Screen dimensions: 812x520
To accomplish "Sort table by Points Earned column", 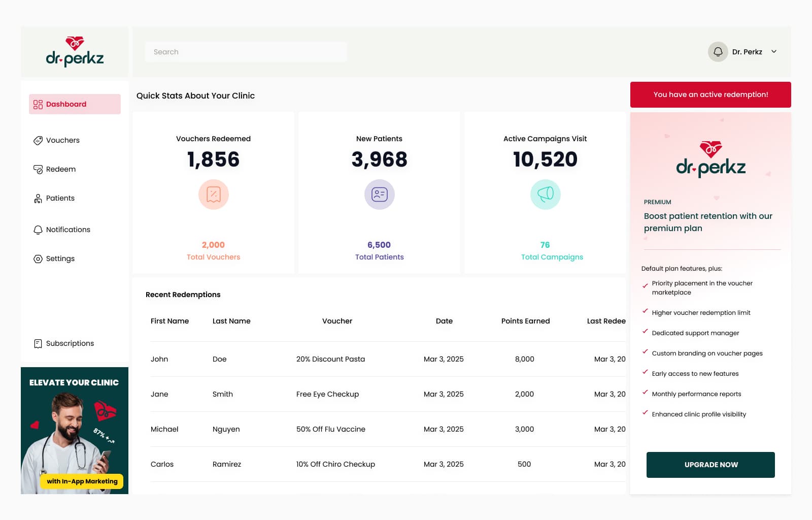I will click(x=525, y=321).
